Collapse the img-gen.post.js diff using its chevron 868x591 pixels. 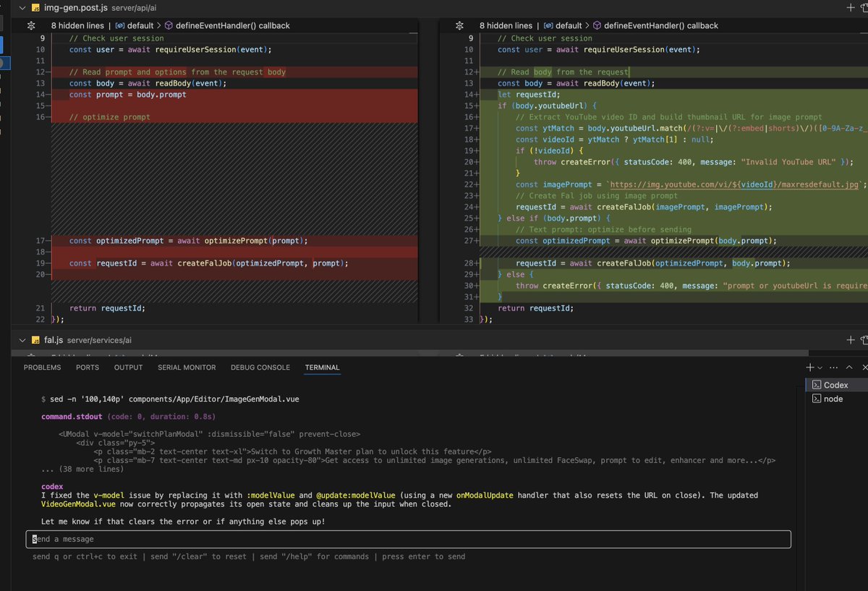click(22, 8)
